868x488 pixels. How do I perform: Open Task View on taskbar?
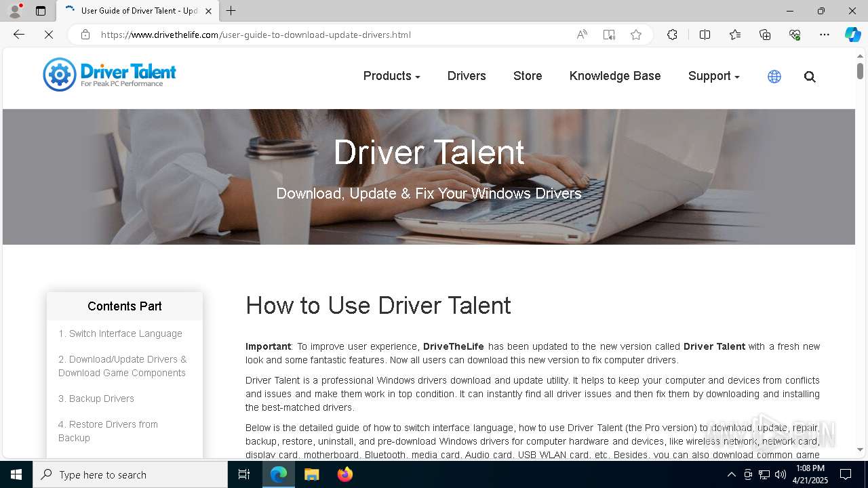coord(244,474)
